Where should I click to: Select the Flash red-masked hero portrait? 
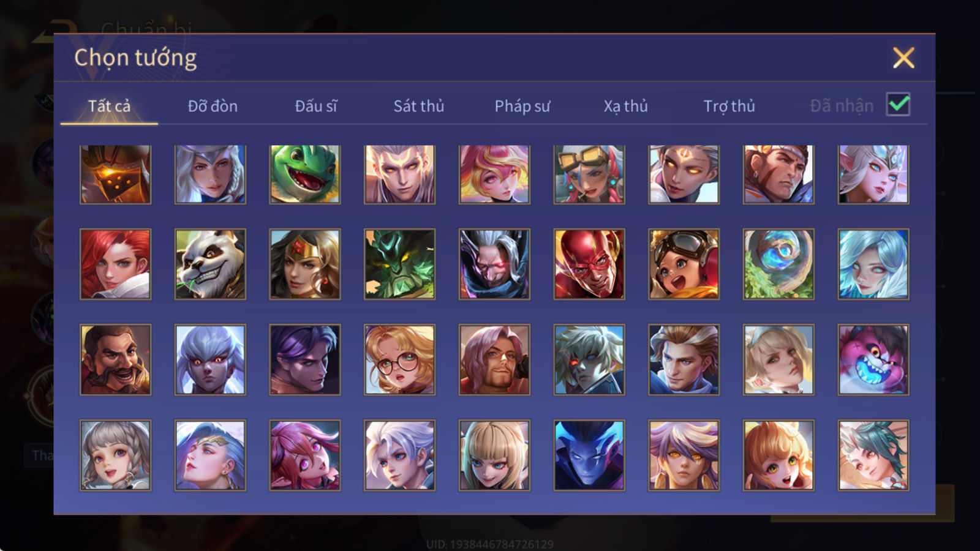(x=589, y=264)
